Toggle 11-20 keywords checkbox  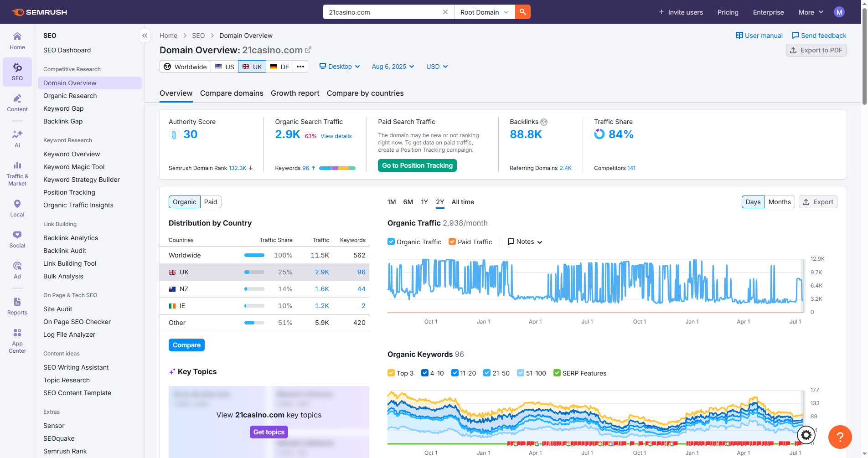(x=455, y=373)
